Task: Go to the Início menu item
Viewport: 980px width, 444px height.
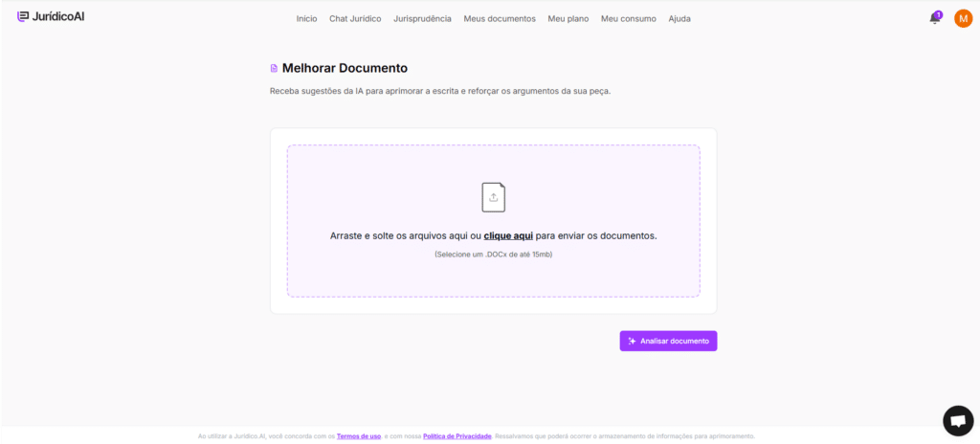Action: pyautogui.click(x=306, y=18)
